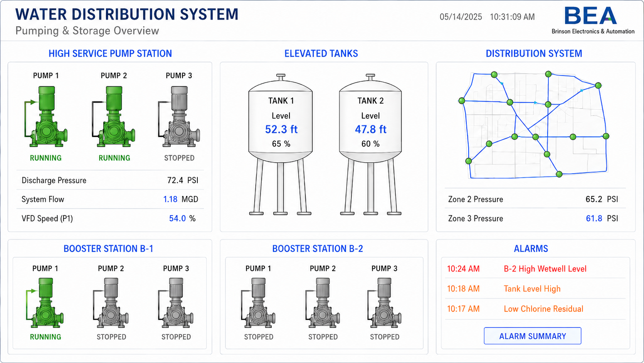Click the Elevated Tanks heading

click(321, 54)
